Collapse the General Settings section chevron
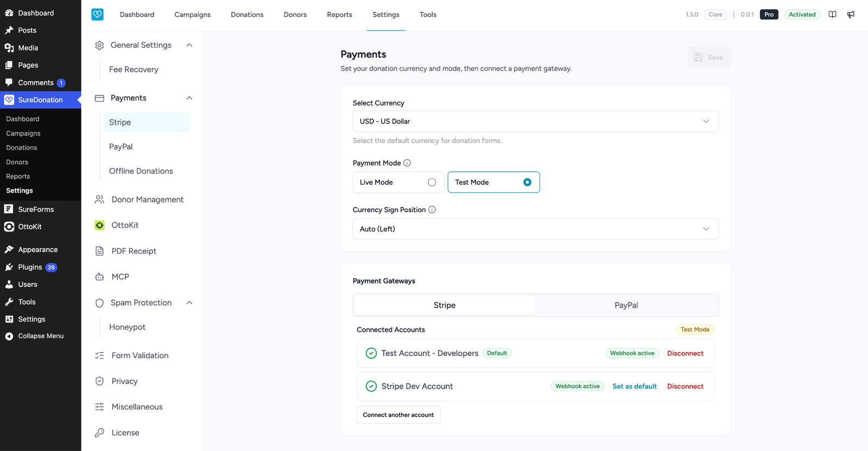 point(189,45)
